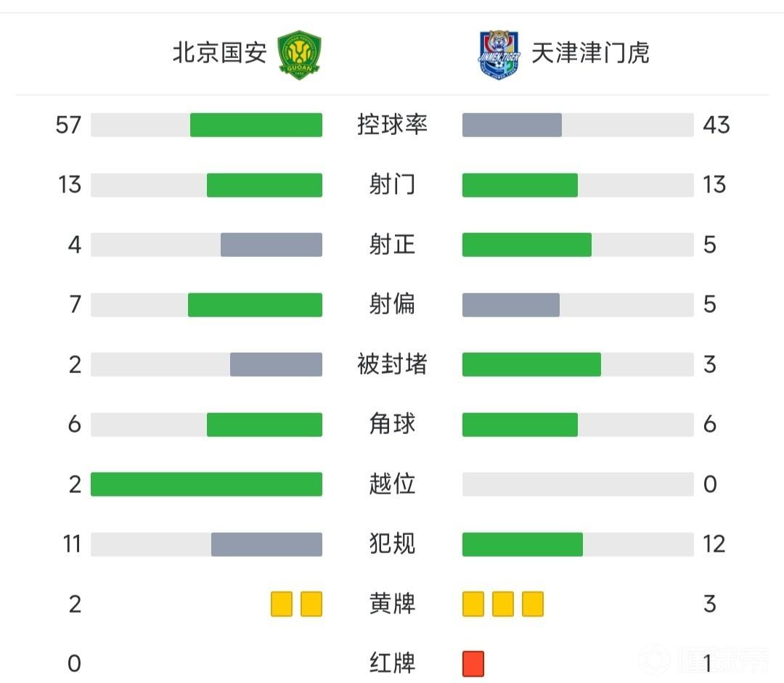Open the 北京国安 team name

(219, 53)
